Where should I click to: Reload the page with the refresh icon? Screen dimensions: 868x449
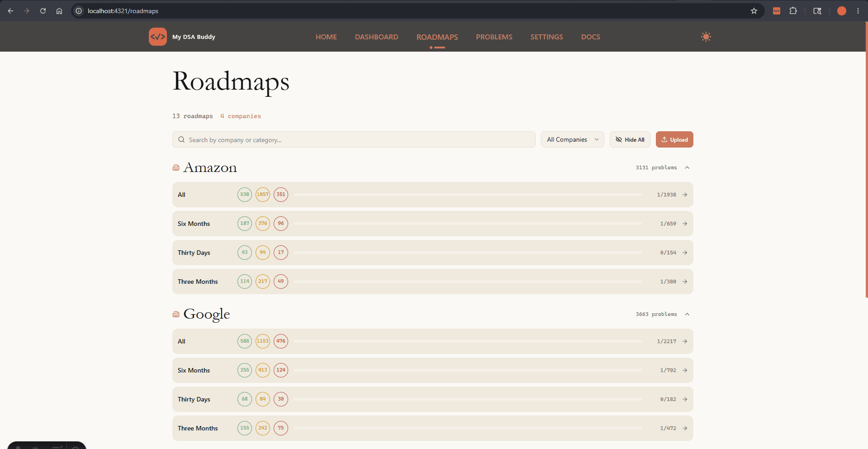tap(43, 11)
